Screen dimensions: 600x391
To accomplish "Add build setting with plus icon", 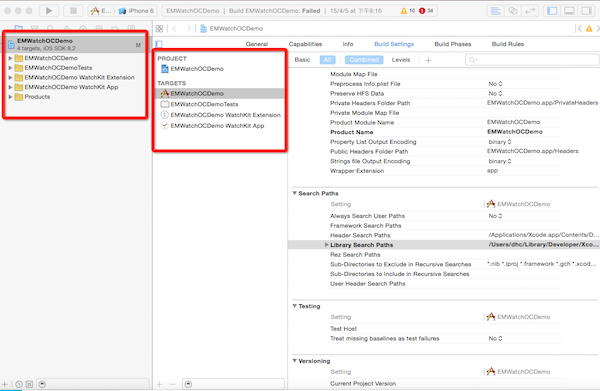I will click(x=428, y=60).
